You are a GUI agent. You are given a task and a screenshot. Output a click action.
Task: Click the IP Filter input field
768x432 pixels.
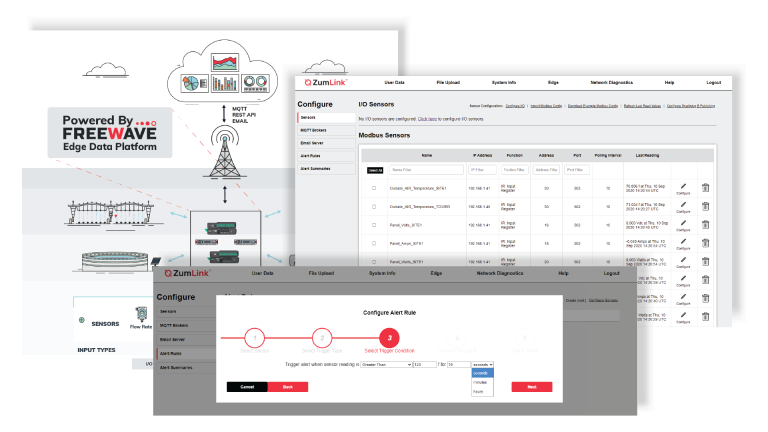tap(482, 170)
